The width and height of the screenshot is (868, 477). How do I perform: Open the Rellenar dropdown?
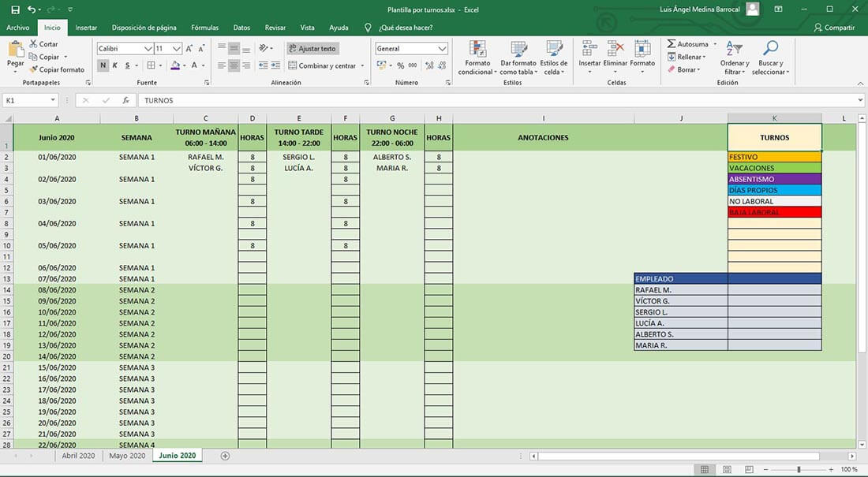click(687, 57)
